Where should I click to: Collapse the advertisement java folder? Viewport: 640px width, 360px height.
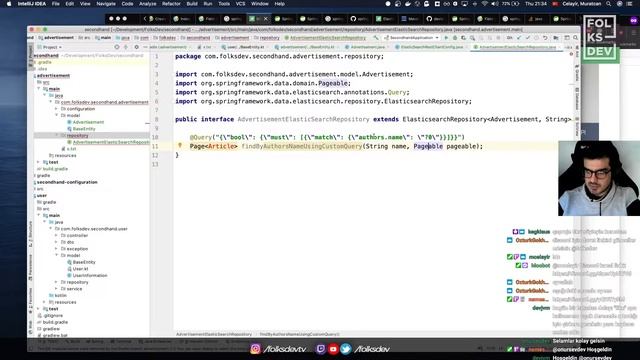[45, 95]
